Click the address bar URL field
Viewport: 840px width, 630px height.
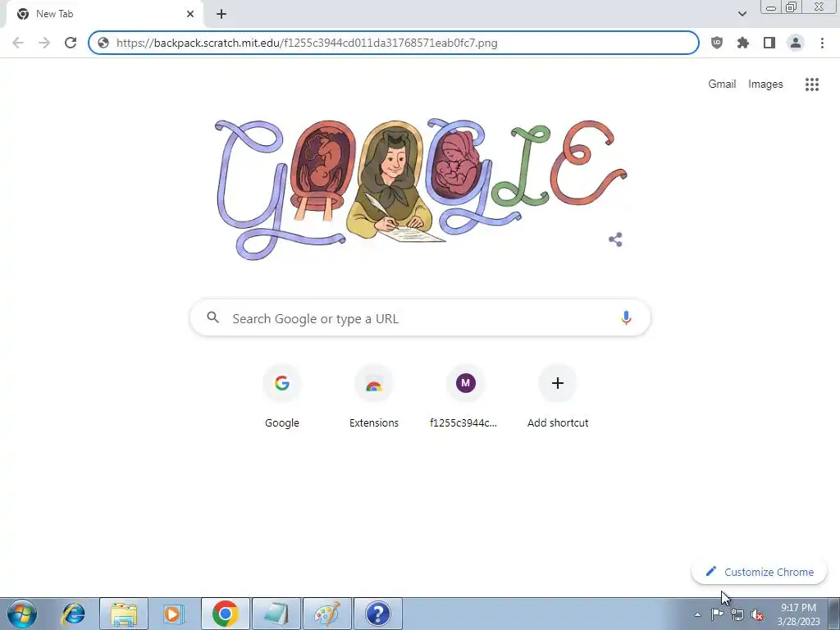(394, 43)
